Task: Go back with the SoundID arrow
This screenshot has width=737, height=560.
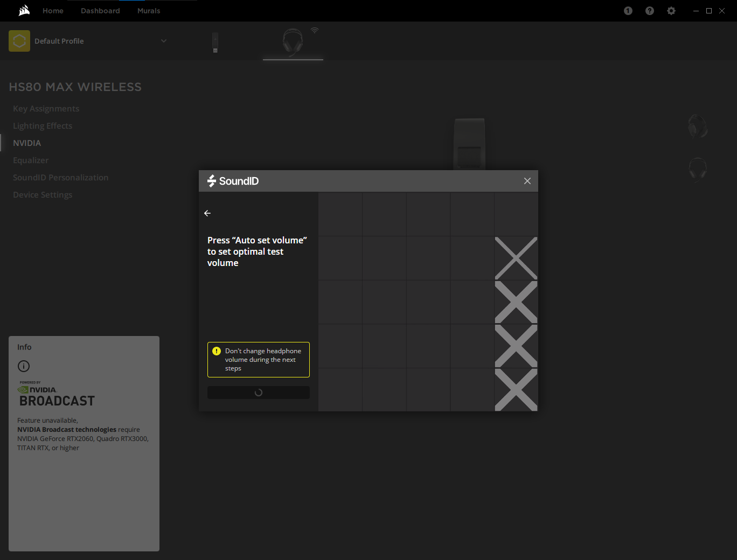Action: [207, 213]
